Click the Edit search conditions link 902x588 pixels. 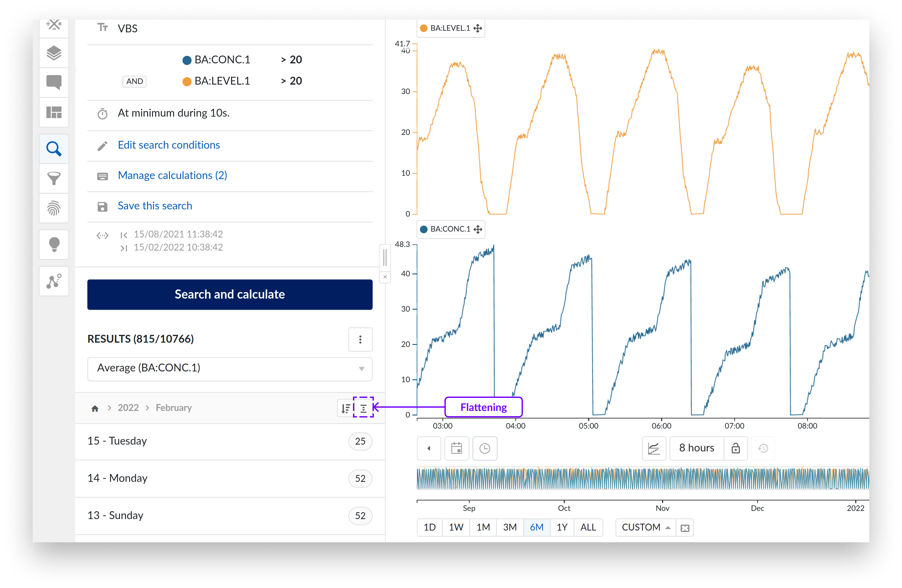pos(169,145)
